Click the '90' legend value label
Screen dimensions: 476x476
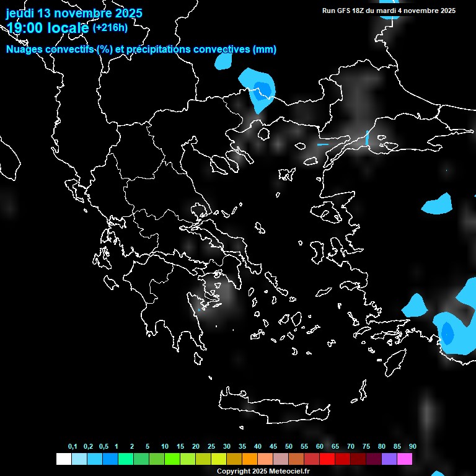pos(412,447)
